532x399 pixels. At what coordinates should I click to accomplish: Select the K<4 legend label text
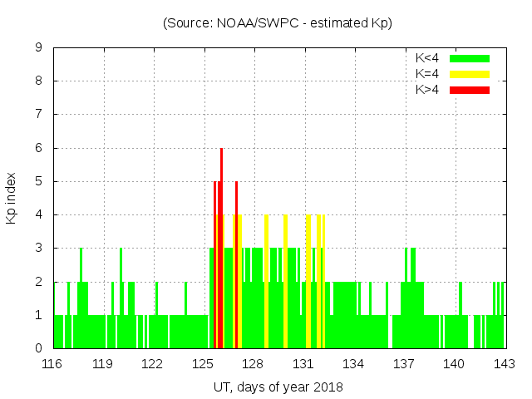[427, 58]
